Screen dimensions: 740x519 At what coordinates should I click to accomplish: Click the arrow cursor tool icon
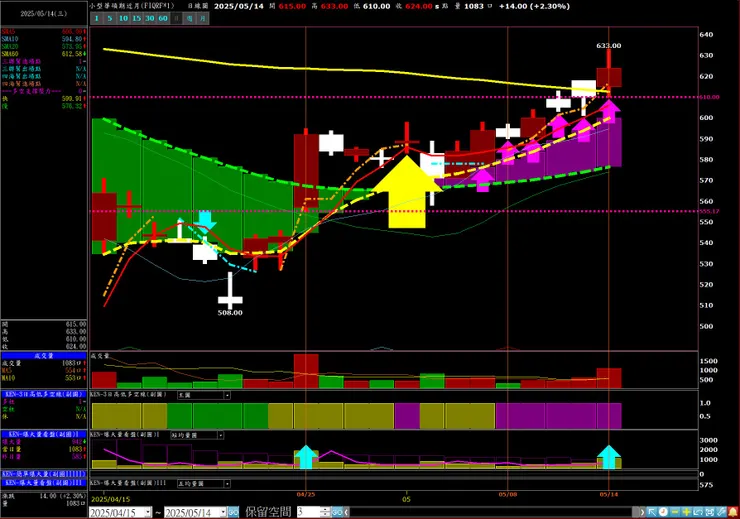[x=652, y=512]
